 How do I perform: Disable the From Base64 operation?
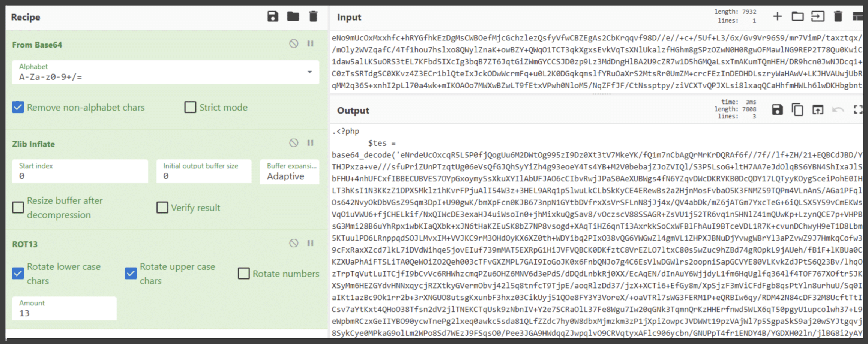(x=294, y=43)
